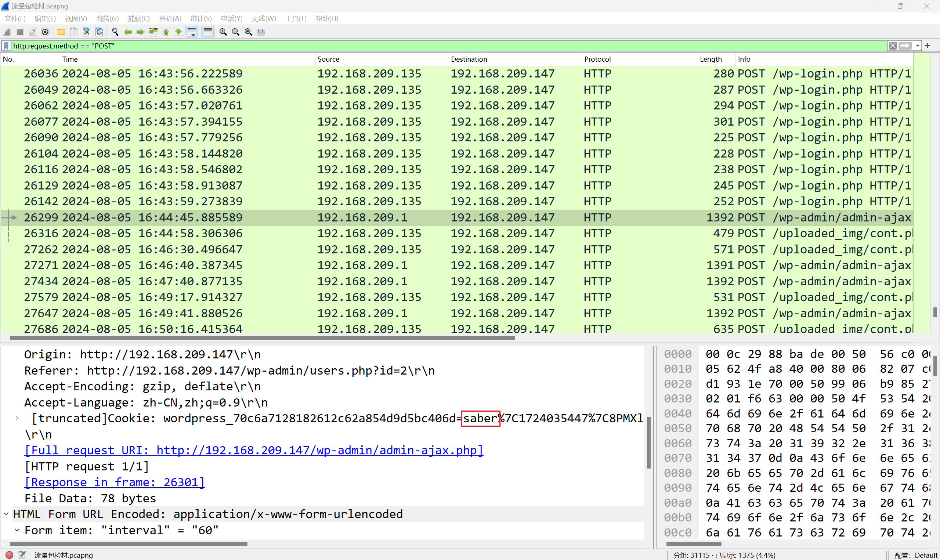Clear the display filter with X

pos(893,46)
